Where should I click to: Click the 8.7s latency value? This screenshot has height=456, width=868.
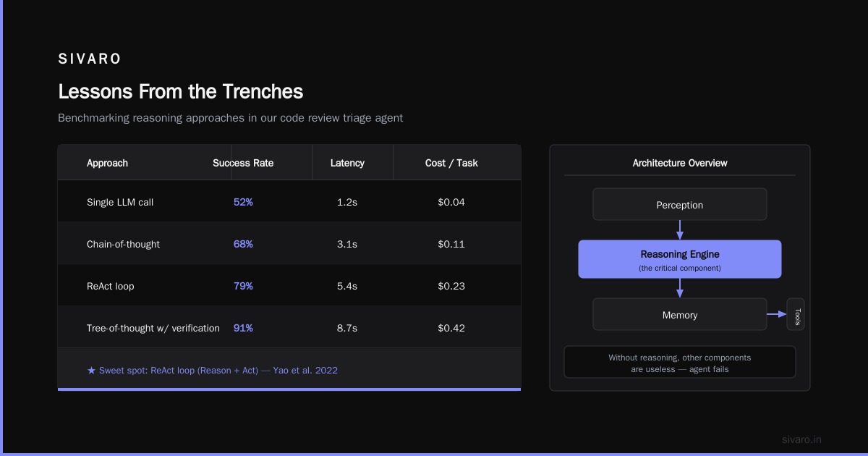347,328
